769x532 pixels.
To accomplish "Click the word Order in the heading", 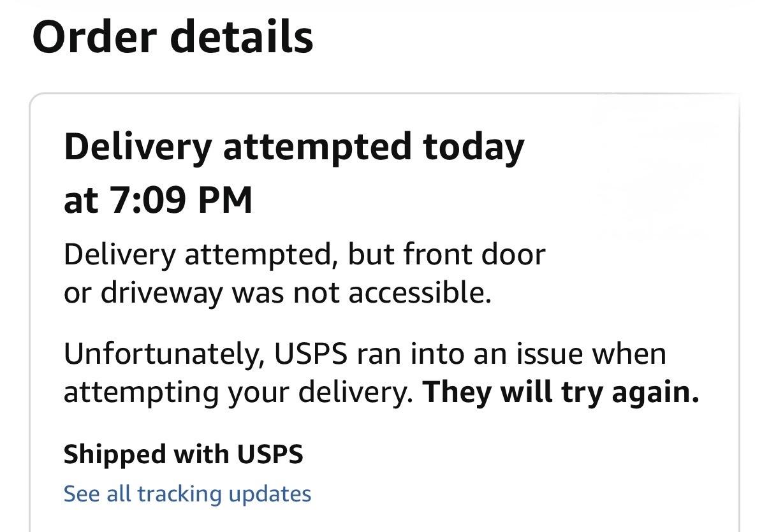I will click(94, 36).
